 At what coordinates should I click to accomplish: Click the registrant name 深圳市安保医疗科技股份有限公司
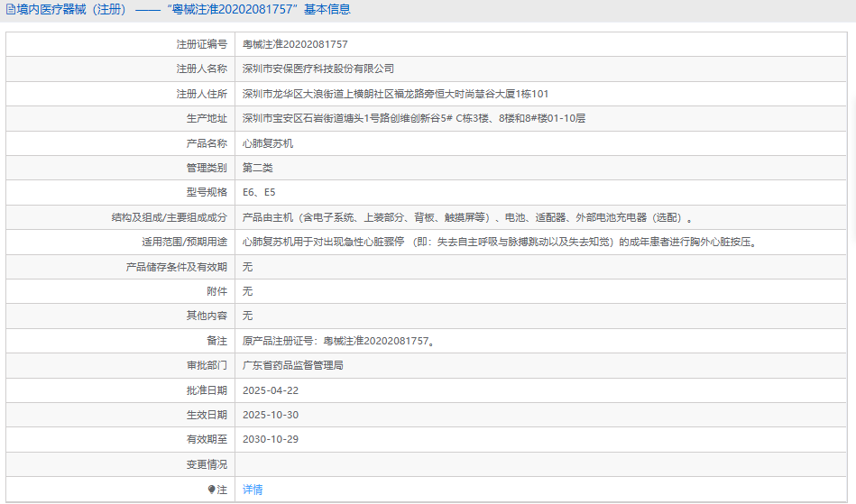[x=318, y=69]
